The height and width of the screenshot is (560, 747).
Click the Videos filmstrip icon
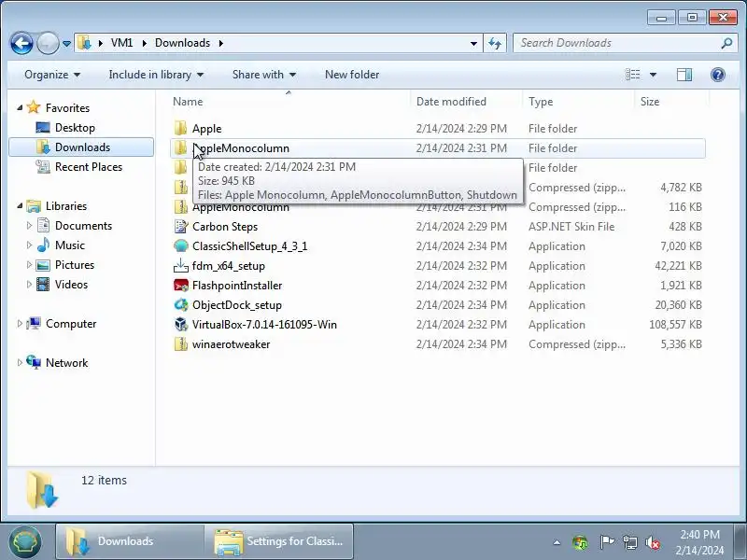(x=43, y=285)
